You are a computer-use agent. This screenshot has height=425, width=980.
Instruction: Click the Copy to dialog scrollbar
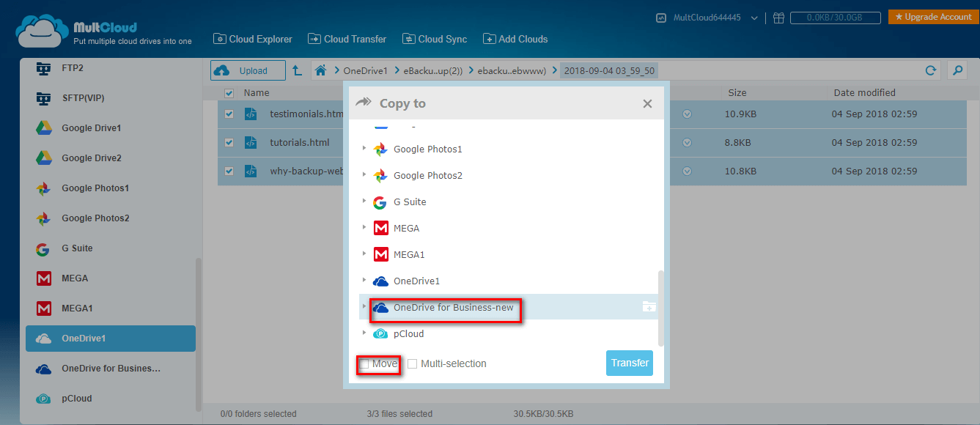click(x=661, y=308)
